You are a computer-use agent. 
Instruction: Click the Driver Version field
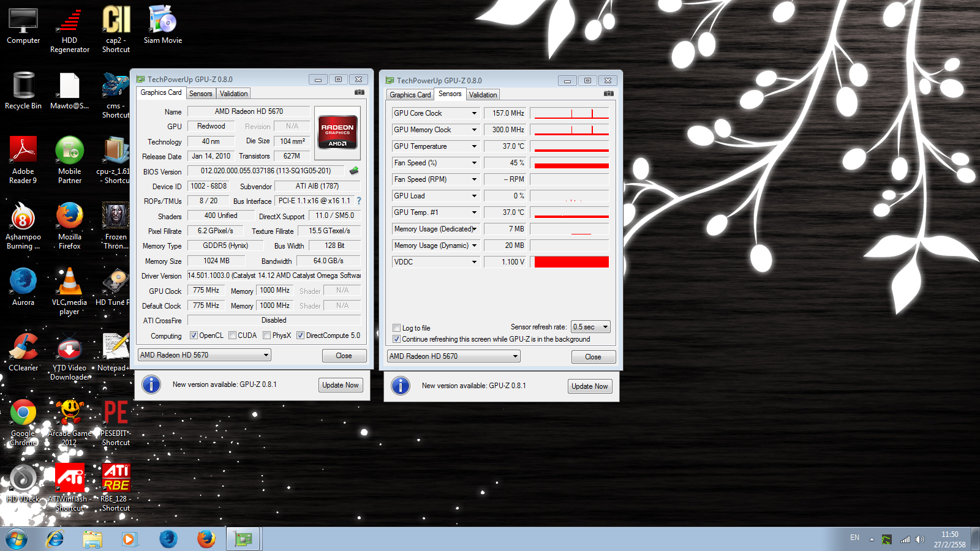coord(274,275)
